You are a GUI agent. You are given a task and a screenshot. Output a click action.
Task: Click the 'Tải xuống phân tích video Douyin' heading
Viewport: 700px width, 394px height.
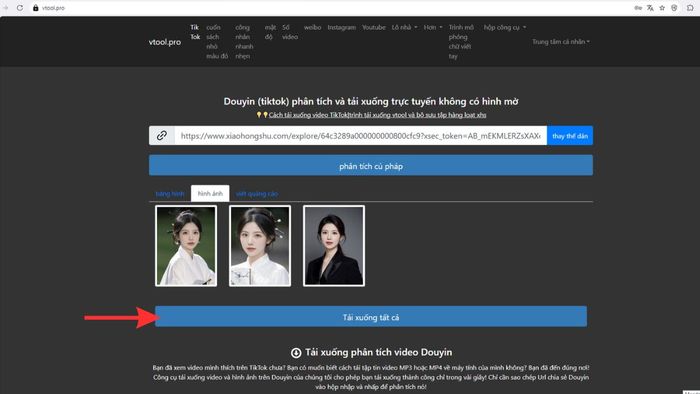(379, 352)
